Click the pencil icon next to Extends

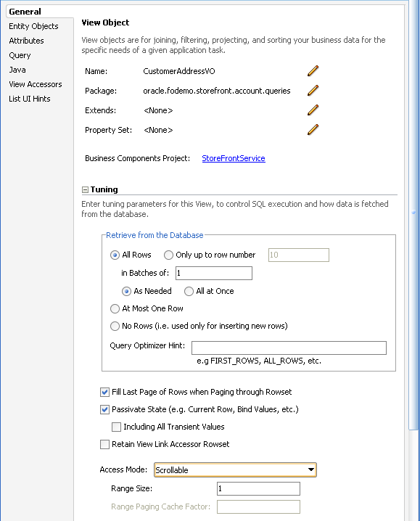[x=313, y=110]
